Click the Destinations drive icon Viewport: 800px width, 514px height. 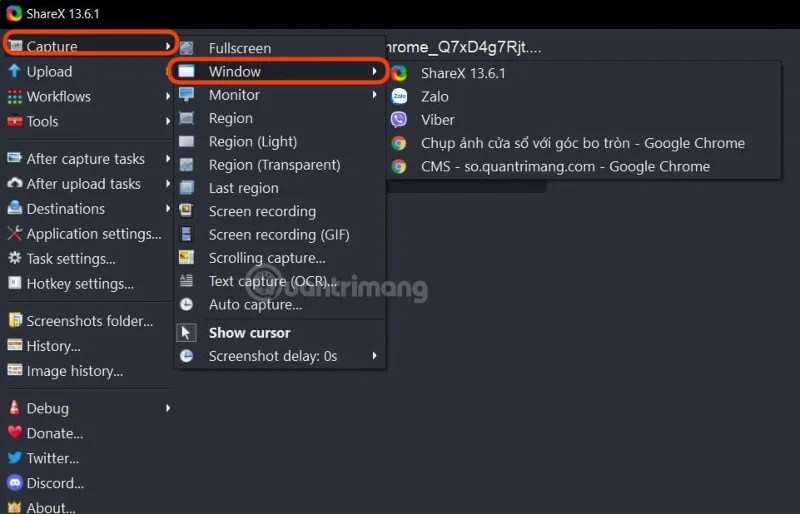pyautogui.click(x=14, y=208)
